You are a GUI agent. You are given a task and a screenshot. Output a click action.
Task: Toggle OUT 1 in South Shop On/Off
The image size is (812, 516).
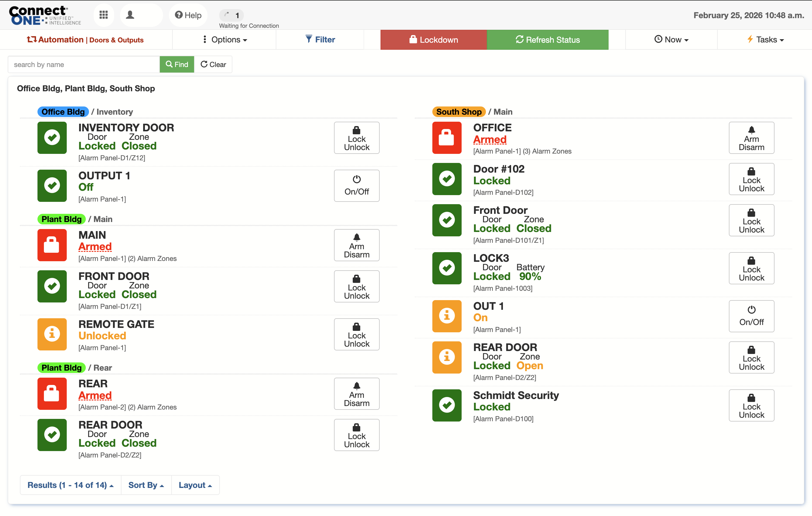tap(751, 316)
